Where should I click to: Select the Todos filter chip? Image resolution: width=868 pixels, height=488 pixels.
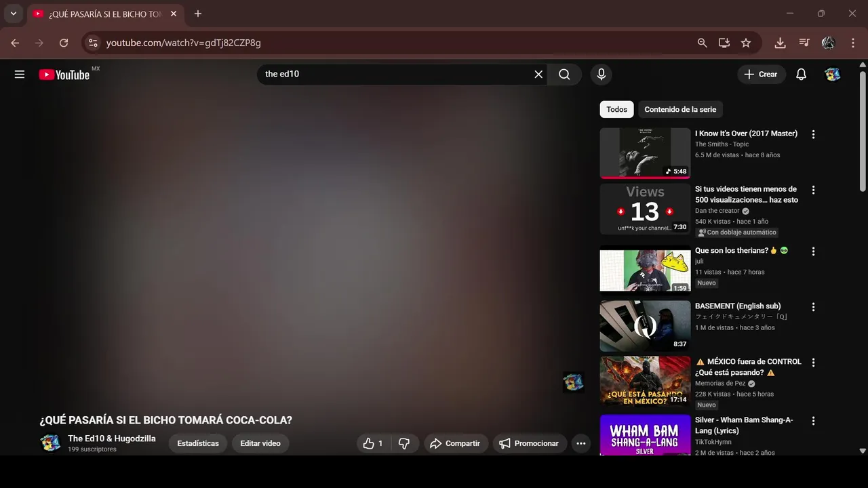pos(617,109)
